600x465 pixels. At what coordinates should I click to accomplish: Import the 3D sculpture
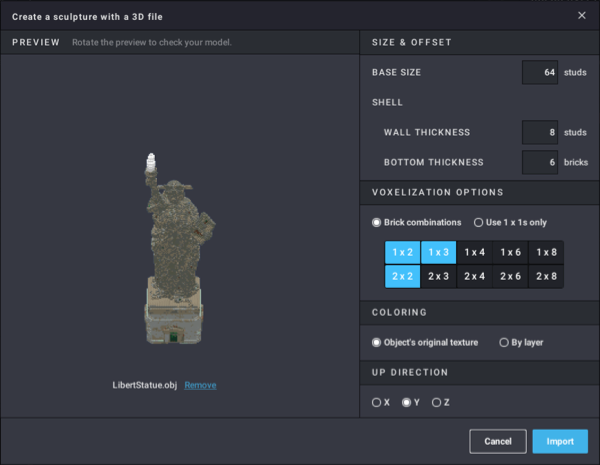pyautogui.click(x=560, y=441)
